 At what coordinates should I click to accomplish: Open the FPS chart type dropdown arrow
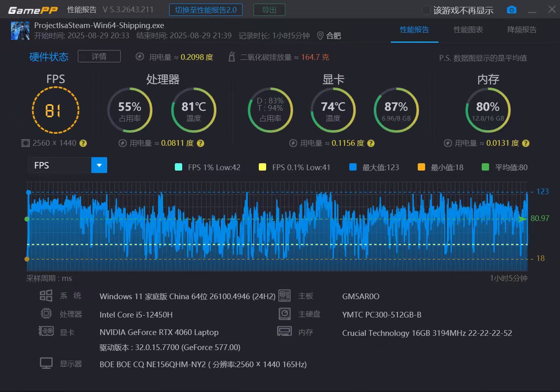pyautogui.click(x=99, y=165)
